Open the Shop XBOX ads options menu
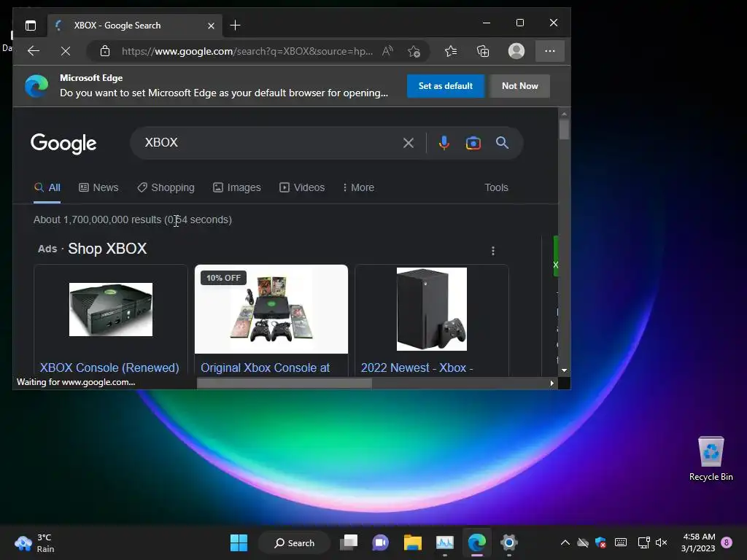747x560 pixels. [493, 251]
